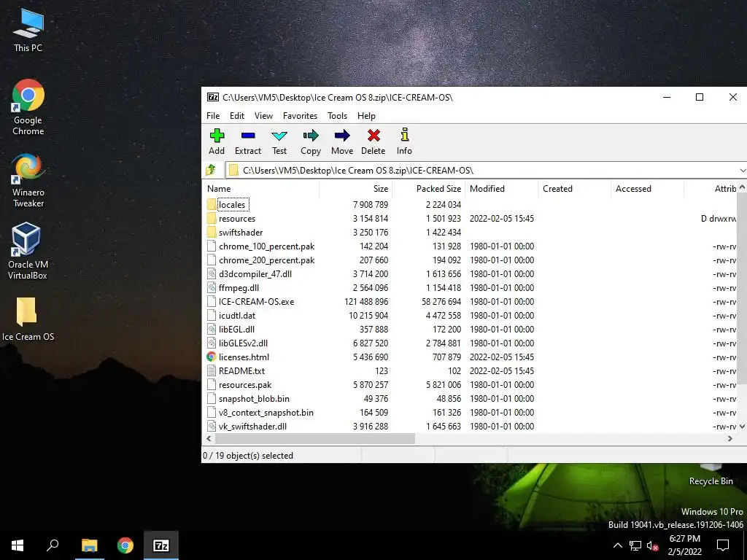
Task: Open muted volume tray icon
Action: tap(653, 545)
